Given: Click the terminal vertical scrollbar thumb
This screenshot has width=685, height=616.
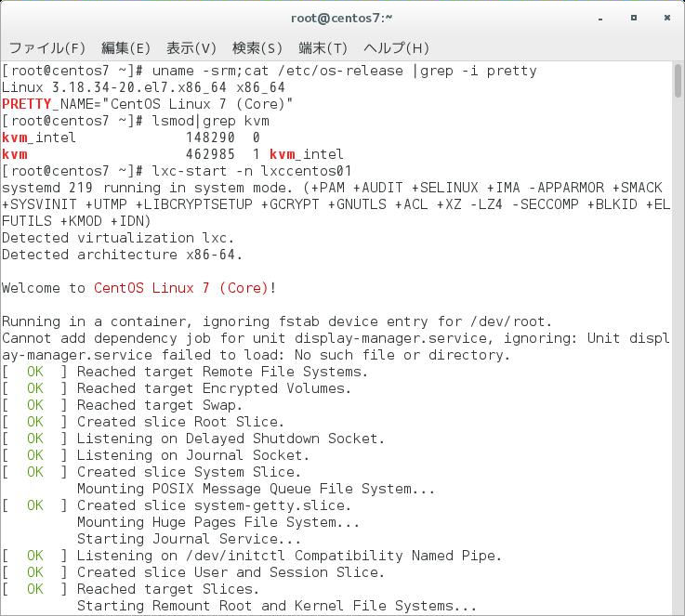Looking at the screenshot, I should pos(678,81).
